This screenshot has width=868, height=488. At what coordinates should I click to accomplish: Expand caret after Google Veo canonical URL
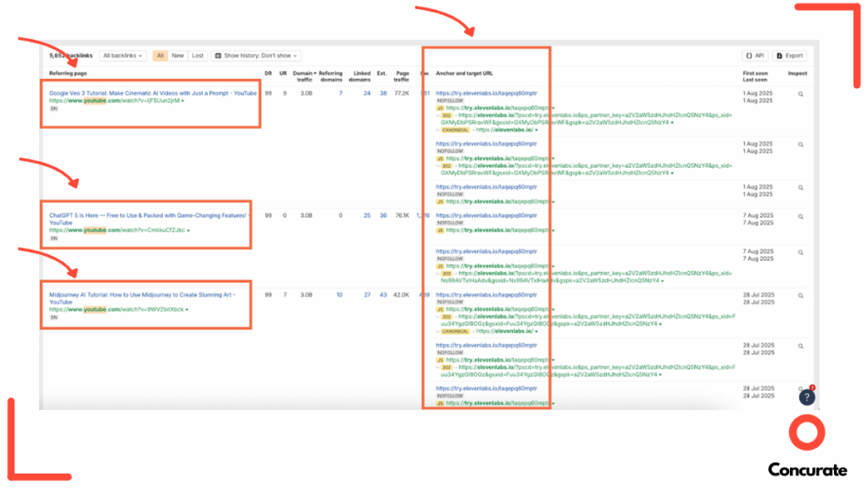[x=537, y=130]
